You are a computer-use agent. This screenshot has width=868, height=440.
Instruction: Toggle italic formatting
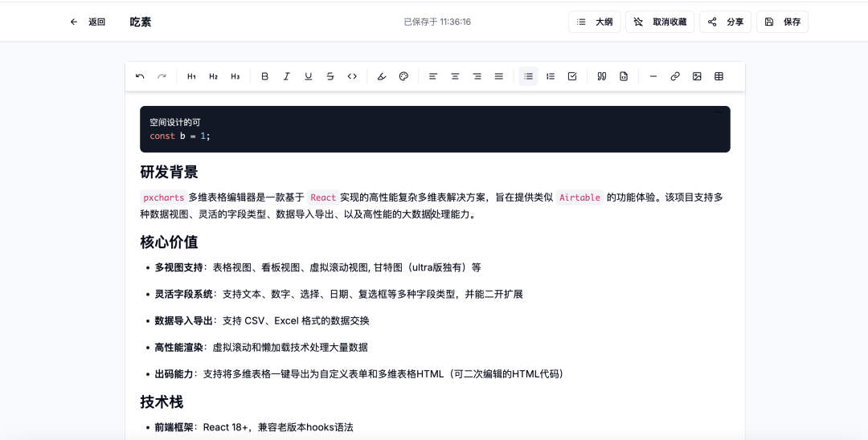[x=287, y=76]
